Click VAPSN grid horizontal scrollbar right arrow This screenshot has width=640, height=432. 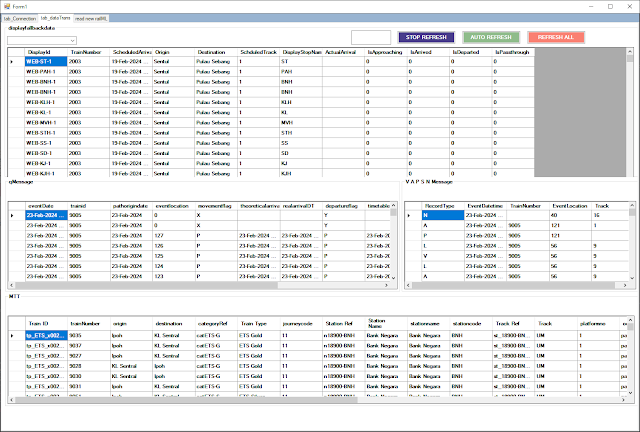[625, 285]
